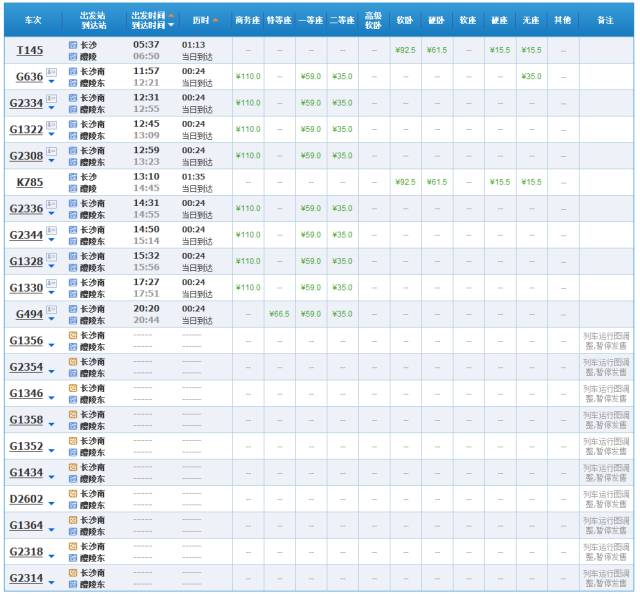Click the ¥66.5 premium seat price for G494
Viewport: 640px width, 594px height.
click(x=279, y=314)
